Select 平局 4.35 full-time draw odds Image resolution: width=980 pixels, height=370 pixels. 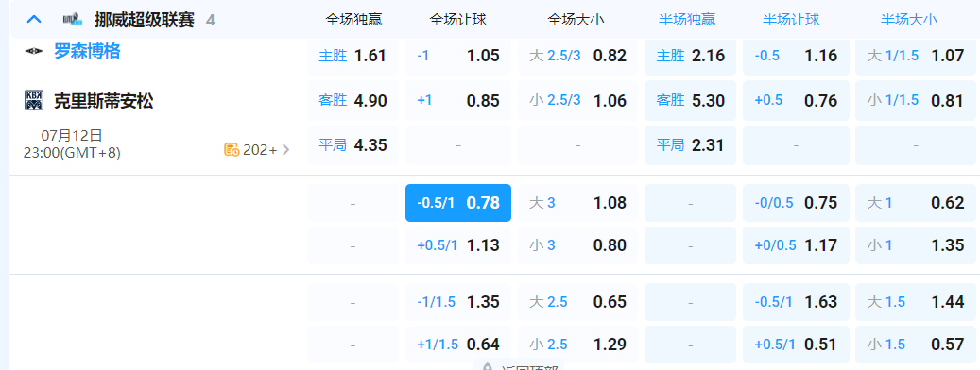click(x=352, y=145)
